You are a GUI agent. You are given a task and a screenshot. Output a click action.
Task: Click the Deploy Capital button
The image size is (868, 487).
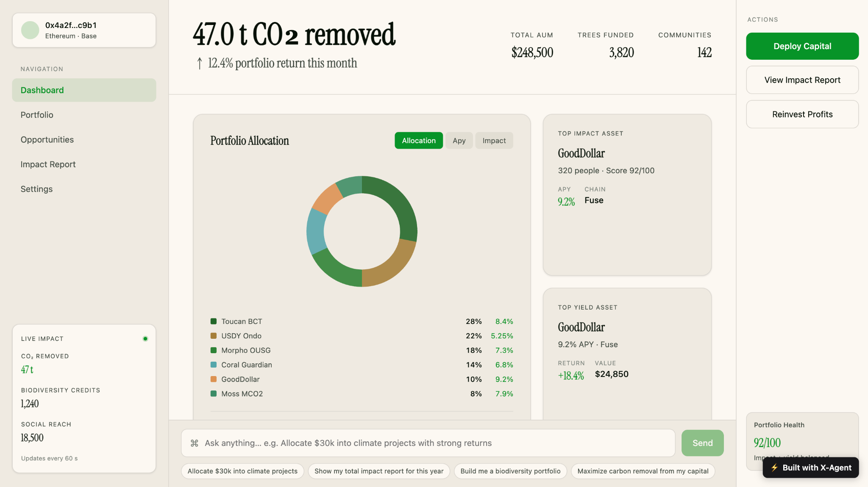[x=802, y=46]
